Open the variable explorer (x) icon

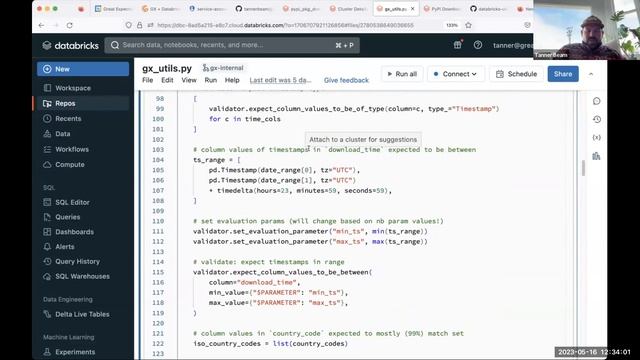(x=596, y=138)
